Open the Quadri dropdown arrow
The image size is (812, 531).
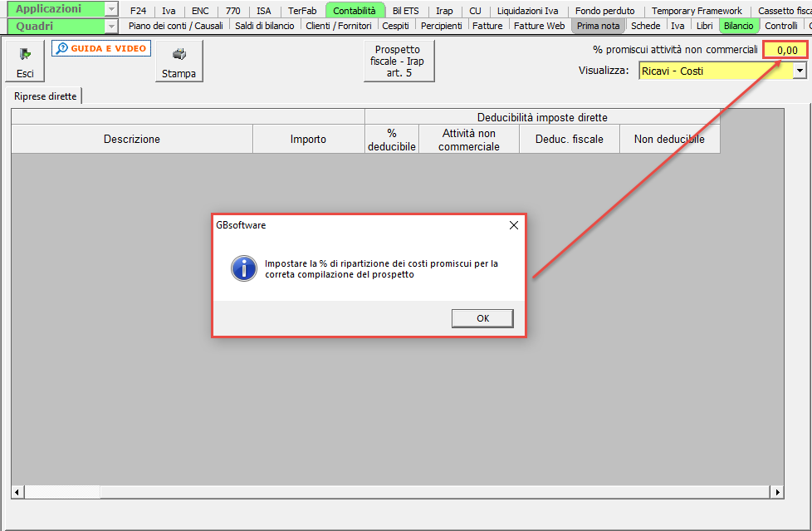tap(111, 26)
